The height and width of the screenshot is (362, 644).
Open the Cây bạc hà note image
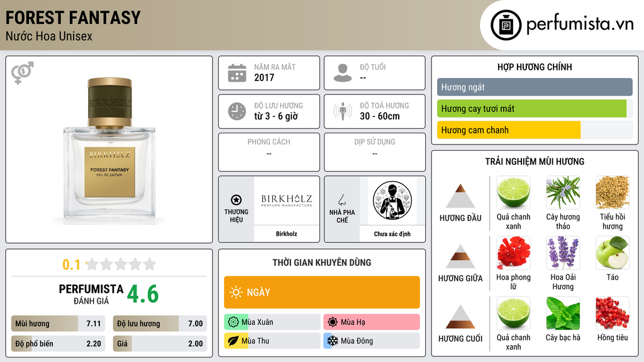[x=563, y=313]
